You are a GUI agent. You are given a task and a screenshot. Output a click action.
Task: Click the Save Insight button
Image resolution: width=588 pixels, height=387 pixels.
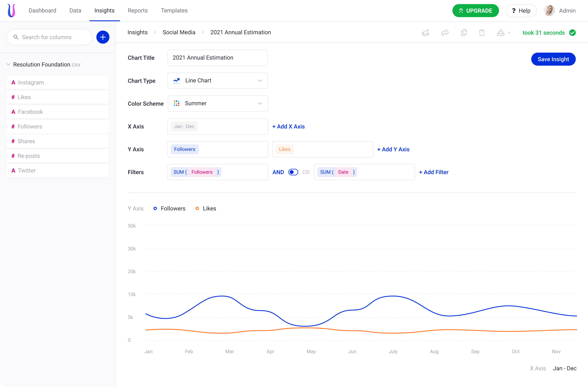(x=553, y=59)
